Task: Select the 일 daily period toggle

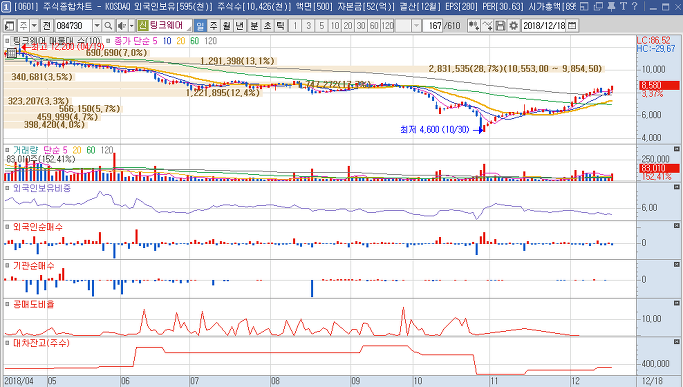Action: coord(200,26)
